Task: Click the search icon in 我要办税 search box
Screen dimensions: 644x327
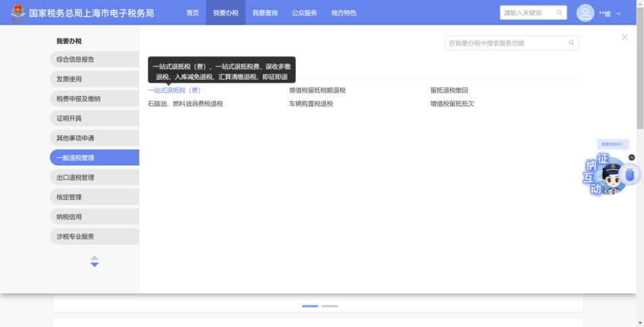Action: [572, 43]
